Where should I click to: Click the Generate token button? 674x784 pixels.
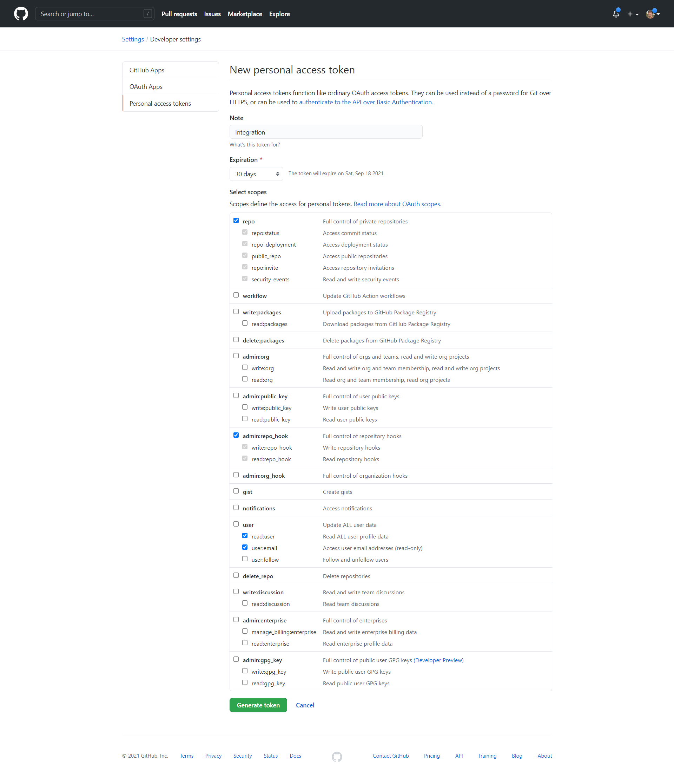(x=258, y=705)
